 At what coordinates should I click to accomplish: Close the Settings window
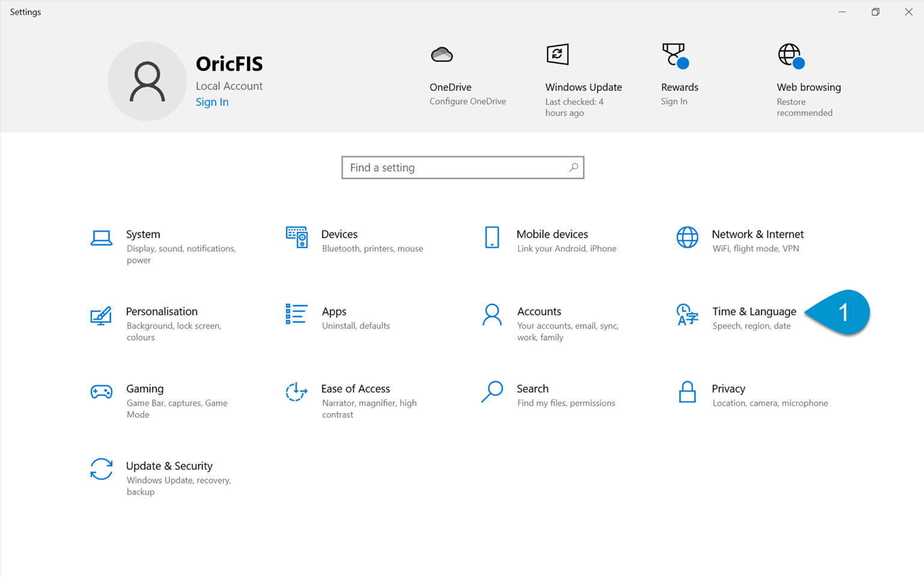click(908, 12)
